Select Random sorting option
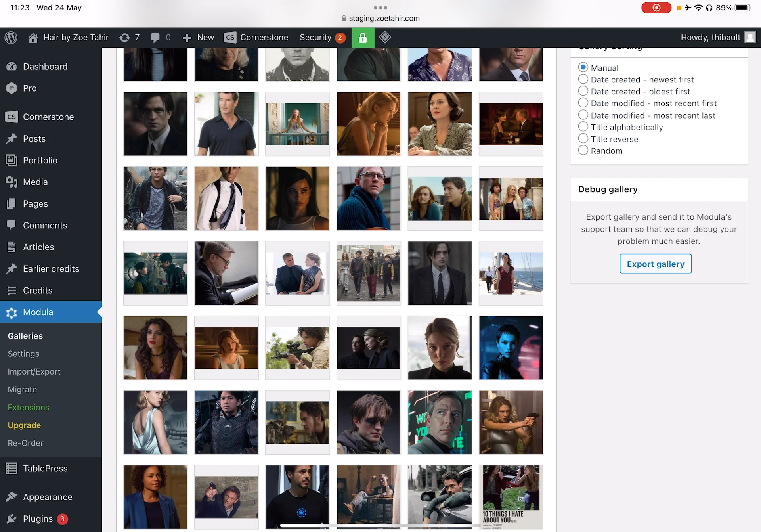The image size is (761, 532). click(583, 151)
